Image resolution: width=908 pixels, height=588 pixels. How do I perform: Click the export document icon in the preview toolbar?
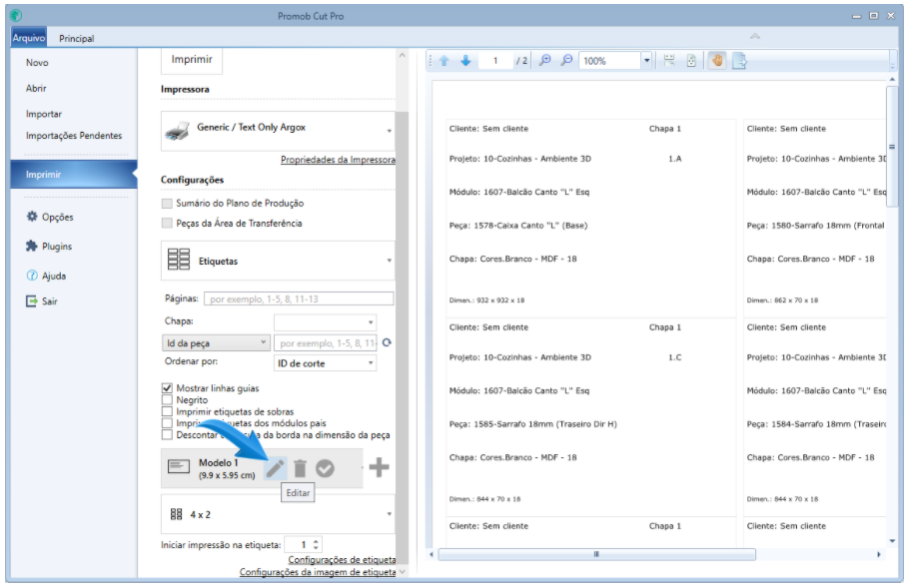tap(739, 60)
